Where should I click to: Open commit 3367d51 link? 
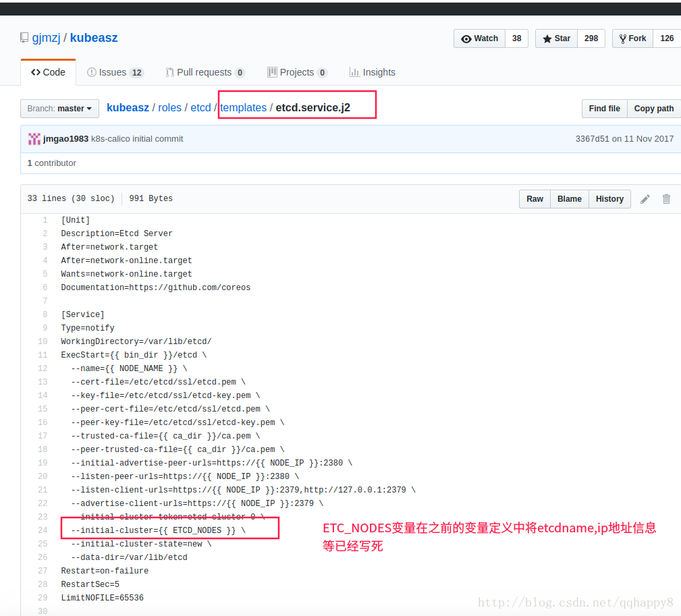click(x=592, y=139)
